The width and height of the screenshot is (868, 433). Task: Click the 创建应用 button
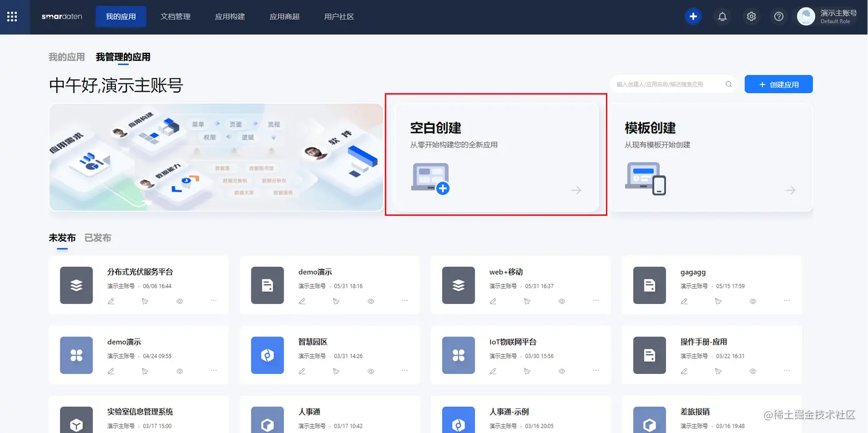pyautogui.click(x=778, y=84)
